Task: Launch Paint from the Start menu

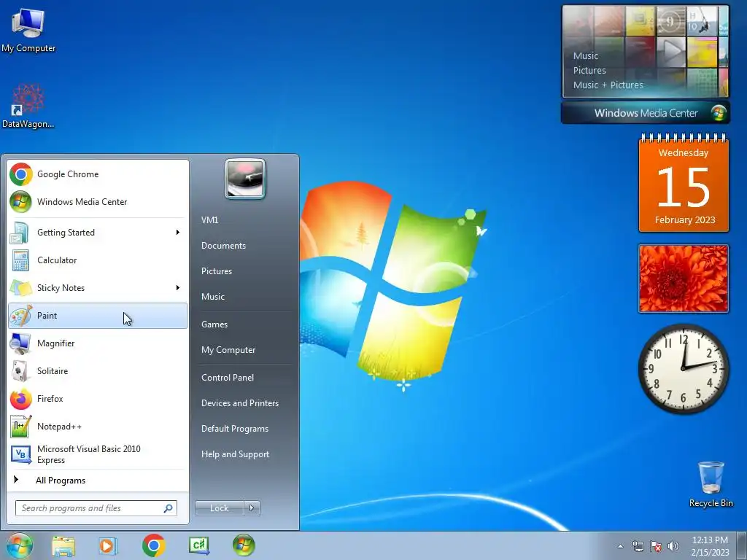Action: (98, 316)
